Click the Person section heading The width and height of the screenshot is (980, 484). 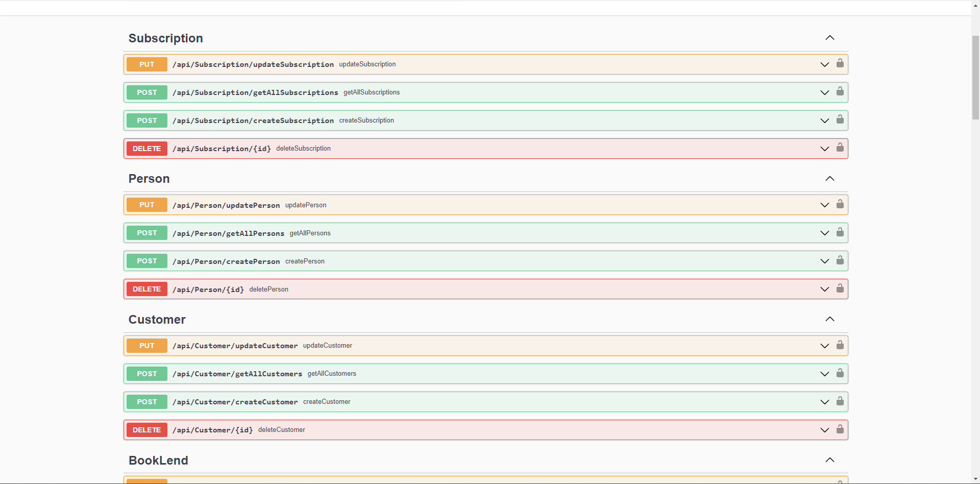click(x=149, y=179)
